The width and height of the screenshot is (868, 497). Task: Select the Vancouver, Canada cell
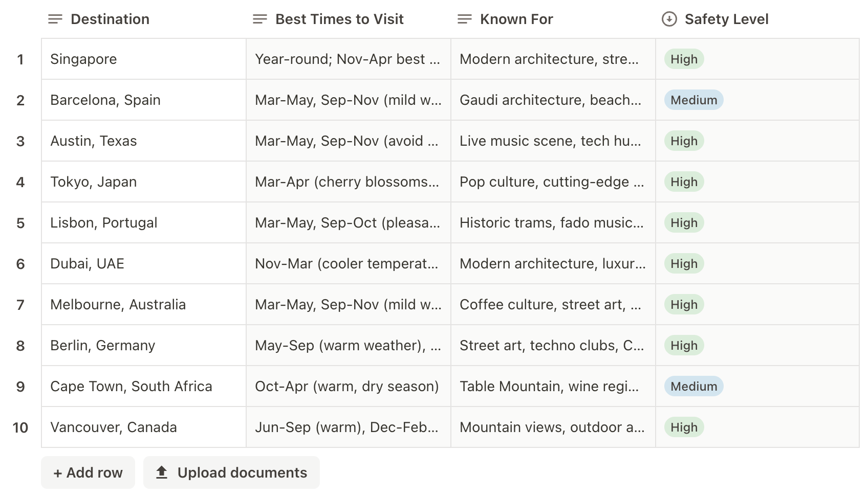(144, 427)
